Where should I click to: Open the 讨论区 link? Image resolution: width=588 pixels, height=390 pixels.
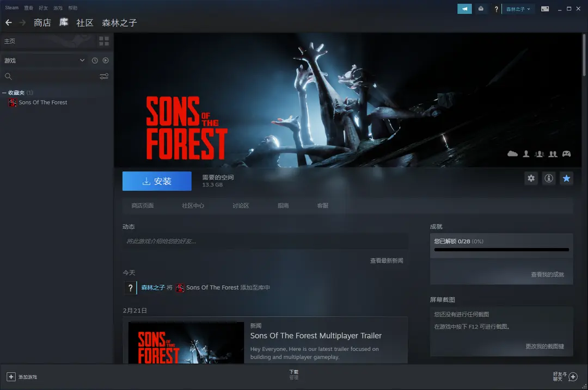(x=241, y=206)
